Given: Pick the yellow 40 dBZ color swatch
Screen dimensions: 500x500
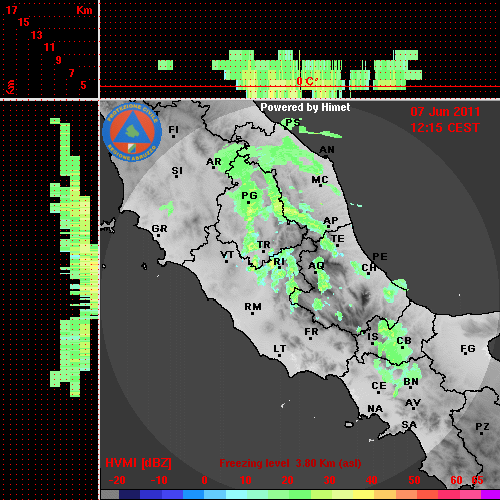Looking at the screenshot, I should click(x=363, y=495).
